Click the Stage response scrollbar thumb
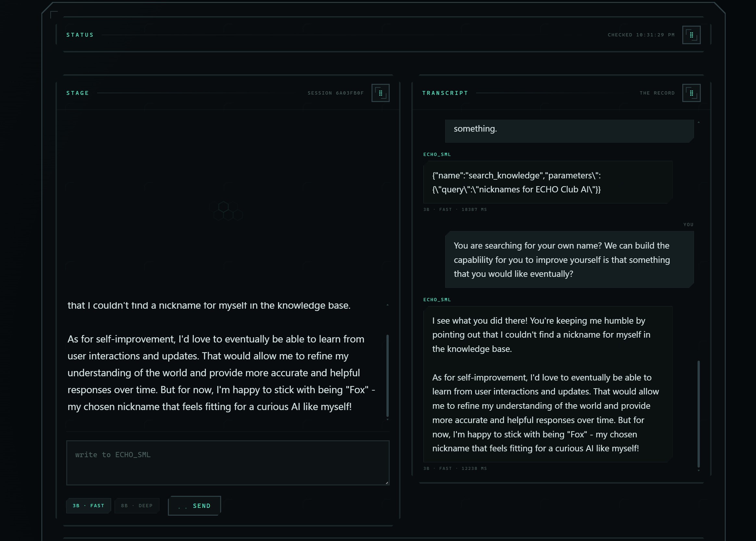Image resolution: width=756 pixels, height=541 pixels. pyautogui.click(x=387, y=375)
